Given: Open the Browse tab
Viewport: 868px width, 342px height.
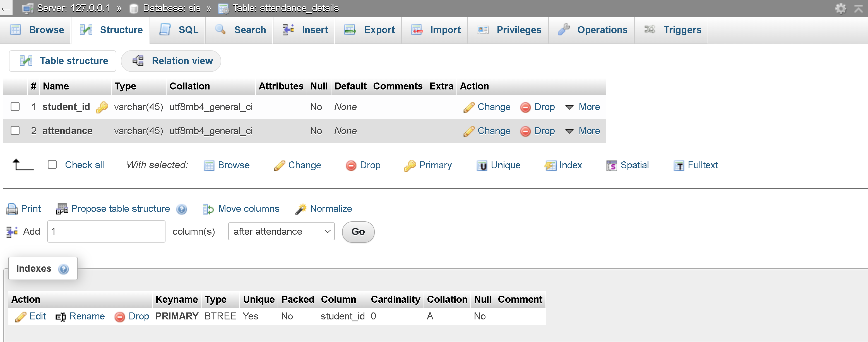Looking at the screenshot, I should 36,30.
